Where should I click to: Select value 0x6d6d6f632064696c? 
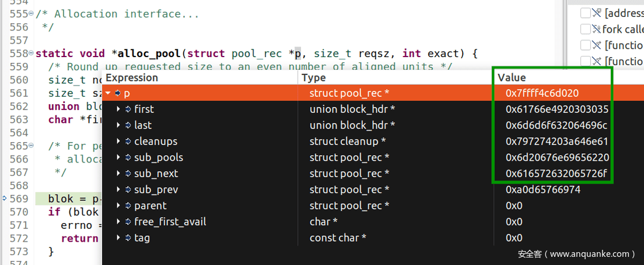556,125
